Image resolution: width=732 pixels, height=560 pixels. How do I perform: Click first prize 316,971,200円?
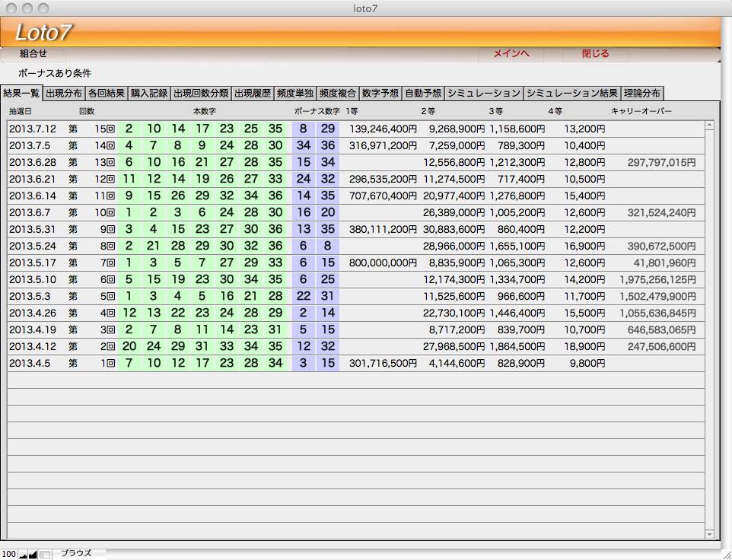(x=383, y=145)
